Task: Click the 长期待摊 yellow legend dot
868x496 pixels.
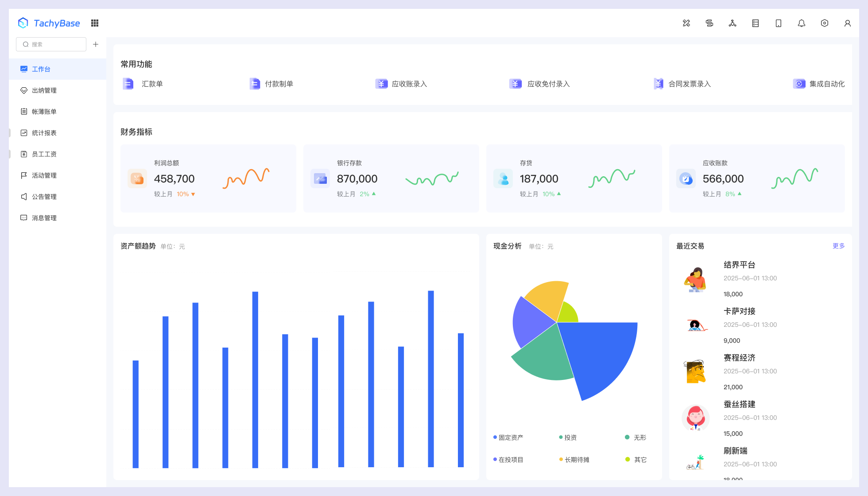Action: pyautogui.click(x=561, y=459)
